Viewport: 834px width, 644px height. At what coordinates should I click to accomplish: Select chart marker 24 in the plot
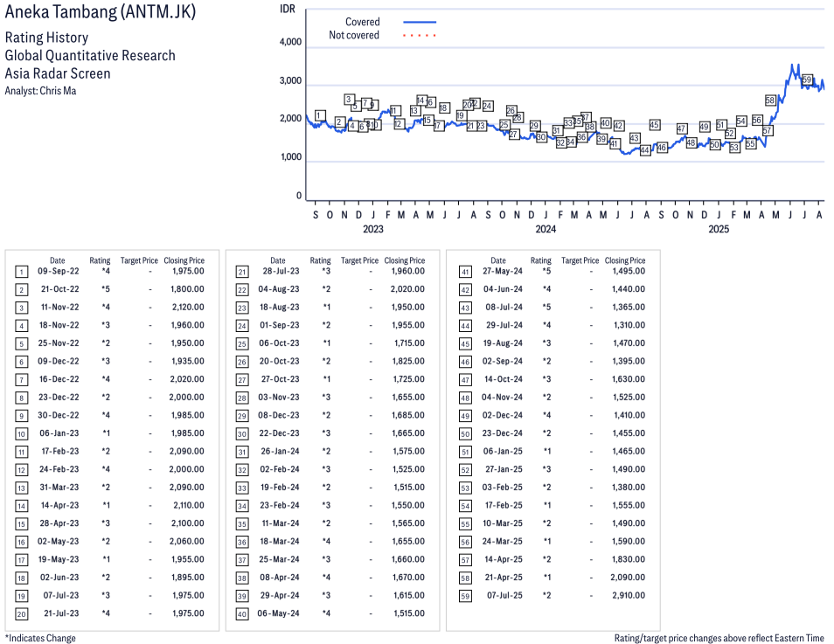[x=487, y=106]
